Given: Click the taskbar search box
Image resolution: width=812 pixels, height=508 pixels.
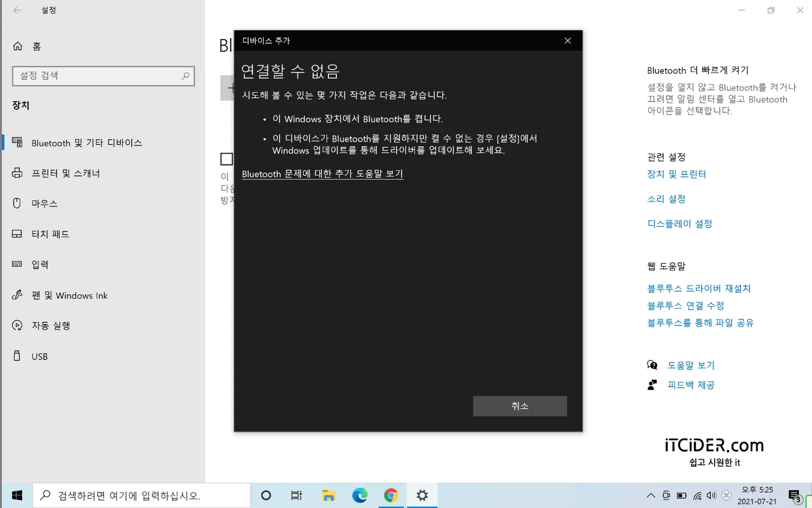Looking at the screenshot, I should [142, 495].
